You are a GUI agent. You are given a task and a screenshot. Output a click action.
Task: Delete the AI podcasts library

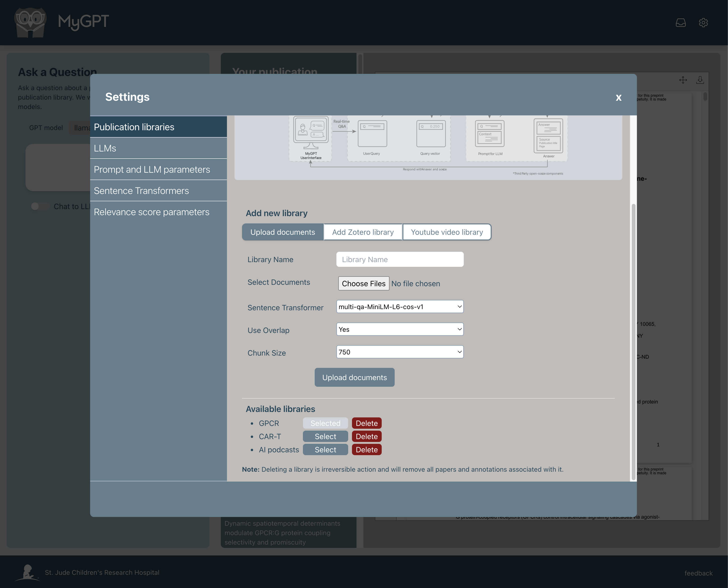366,450
